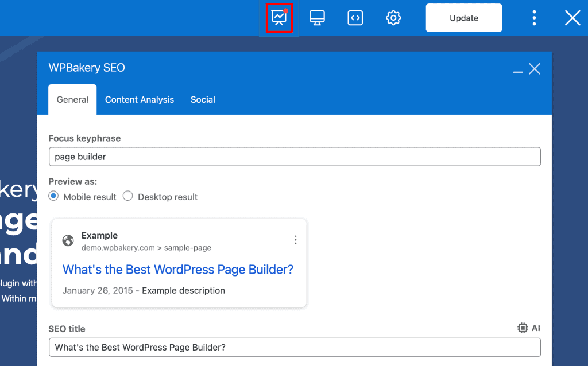Image resolution: width=588 pixels, height=366 pixels.
Task: Open the top bar three-dot menu
Action: pyautogui.click(x=535, y=18)
